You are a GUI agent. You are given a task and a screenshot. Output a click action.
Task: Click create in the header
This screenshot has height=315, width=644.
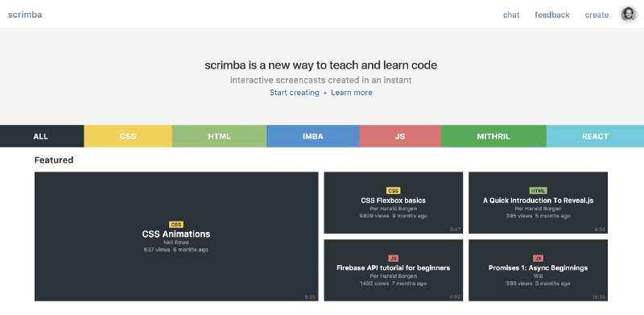tap(597, 15)
